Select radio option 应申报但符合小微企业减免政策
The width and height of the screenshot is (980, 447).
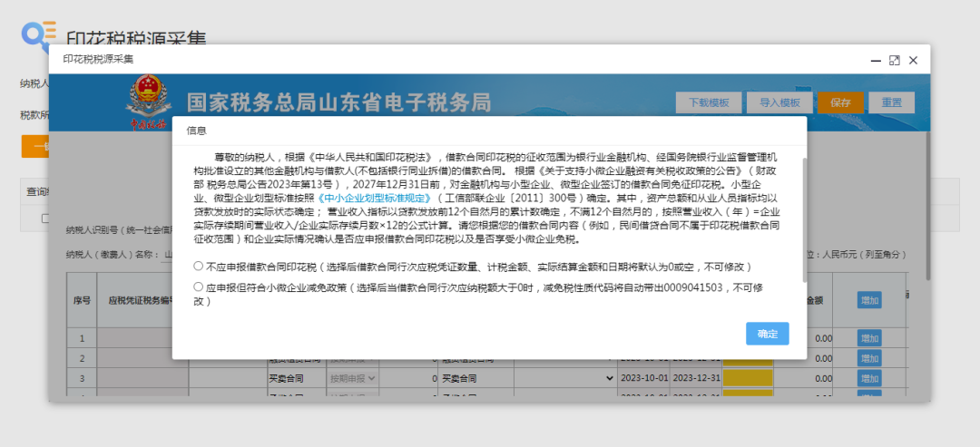pyautogui.click(x=198, y=287)
